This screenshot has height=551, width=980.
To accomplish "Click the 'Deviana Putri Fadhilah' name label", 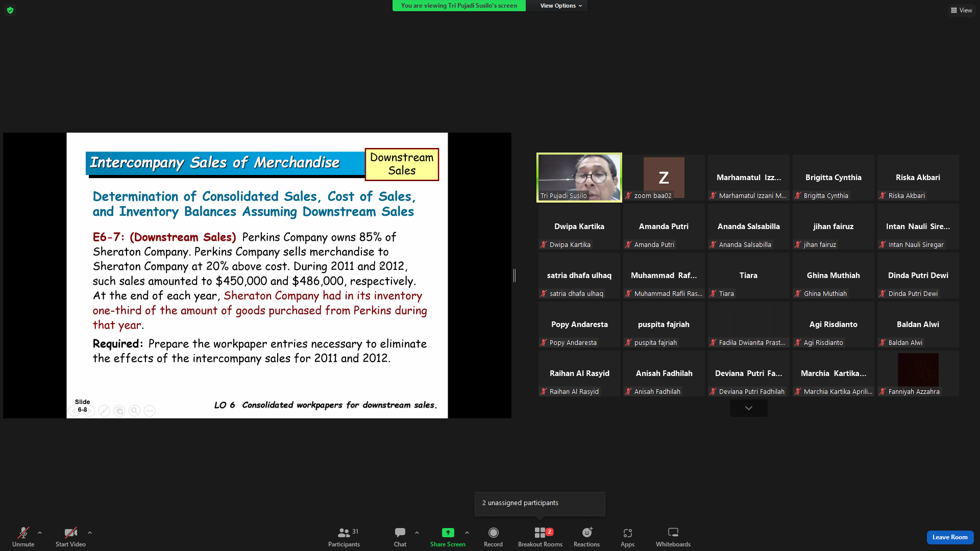I will (751, 392).
